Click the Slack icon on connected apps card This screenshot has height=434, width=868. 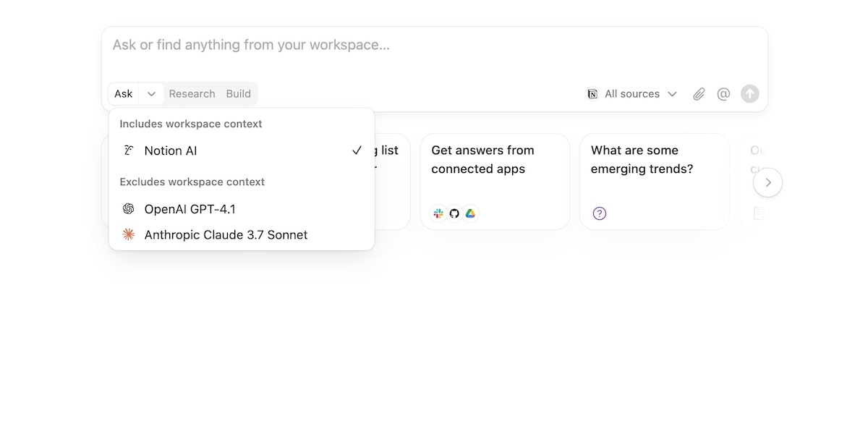tap(438, 213)
